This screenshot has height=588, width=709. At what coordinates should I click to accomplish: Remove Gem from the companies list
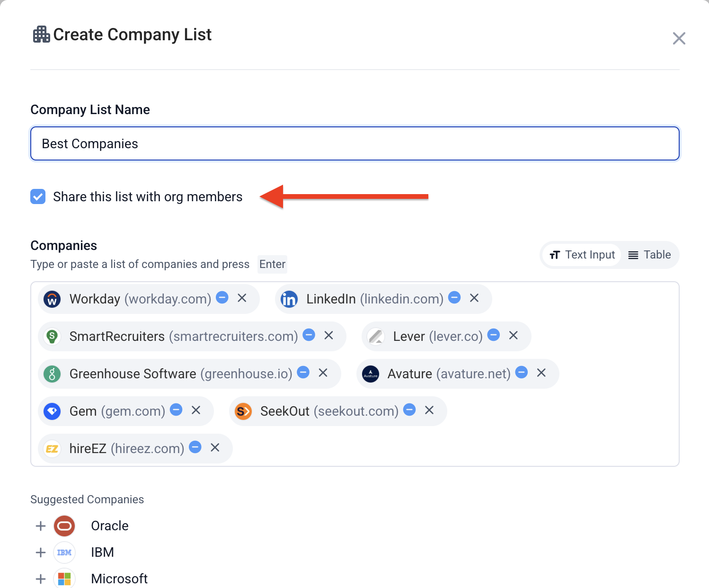[196, 410]
